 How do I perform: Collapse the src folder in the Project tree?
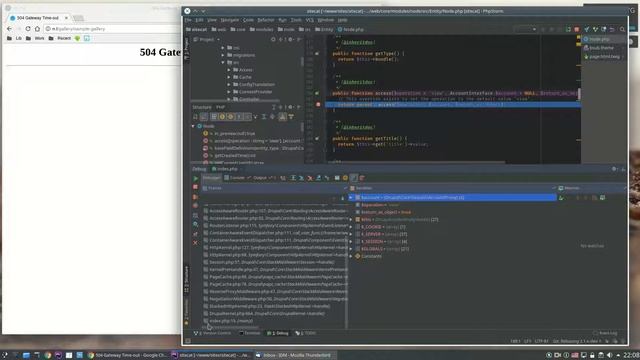pos(223,62)
